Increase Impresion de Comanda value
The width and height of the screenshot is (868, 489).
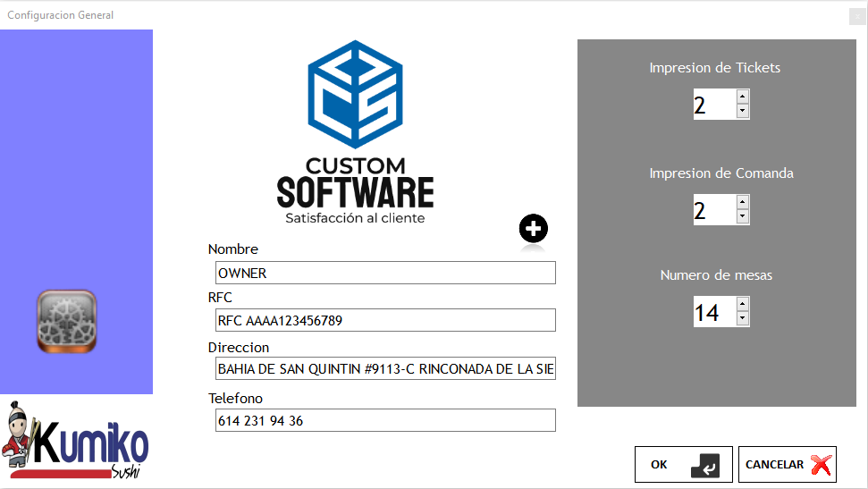[742, 202]
